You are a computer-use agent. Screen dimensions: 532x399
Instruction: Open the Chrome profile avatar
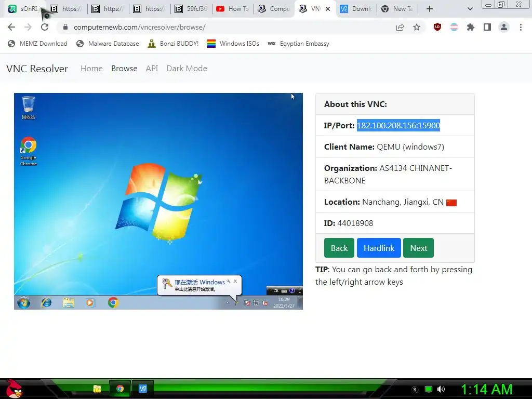click(504, 27)
